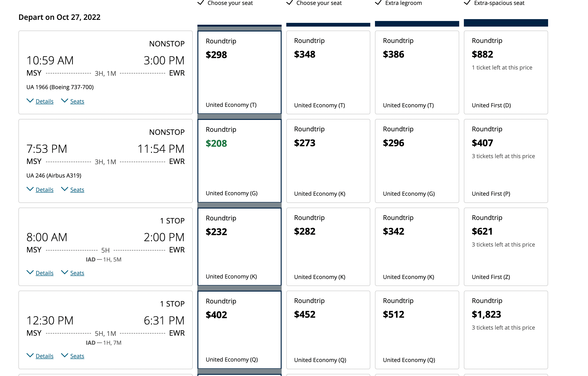Click Seats chevron icon for 12:30 PM flight
Viewport: 588px width, 376px height.
(x=64, y=355)
